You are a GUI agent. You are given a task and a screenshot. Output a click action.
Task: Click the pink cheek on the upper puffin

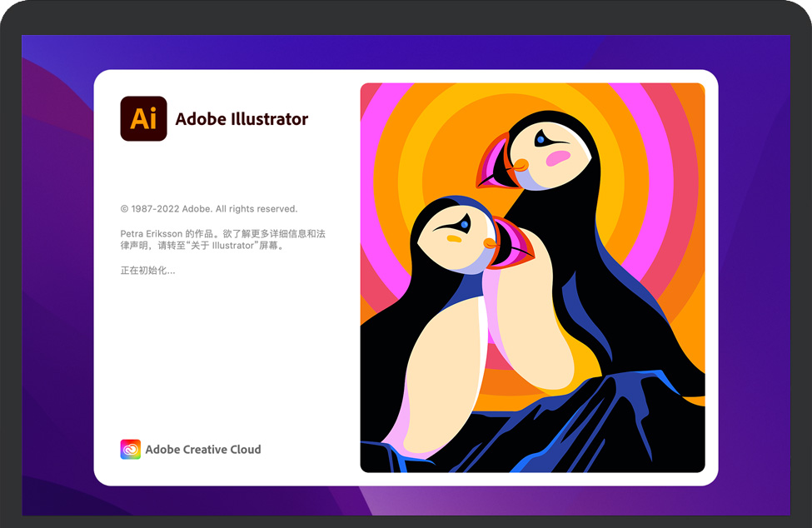click(x=558, y=157)
